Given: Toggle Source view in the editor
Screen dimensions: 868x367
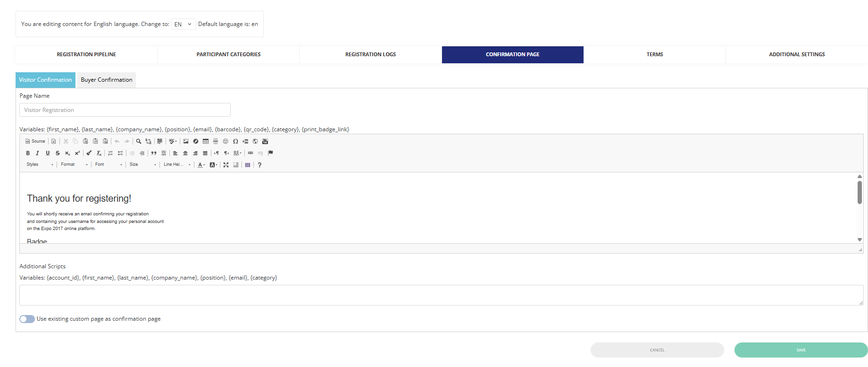Looking at the screenshot, I should [x=35, y=141].
